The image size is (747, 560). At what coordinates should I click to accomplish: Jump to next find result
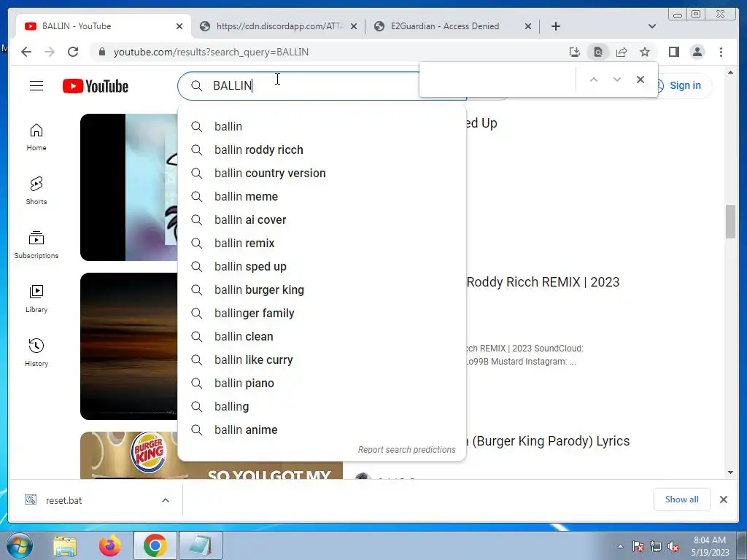point(617,79)
